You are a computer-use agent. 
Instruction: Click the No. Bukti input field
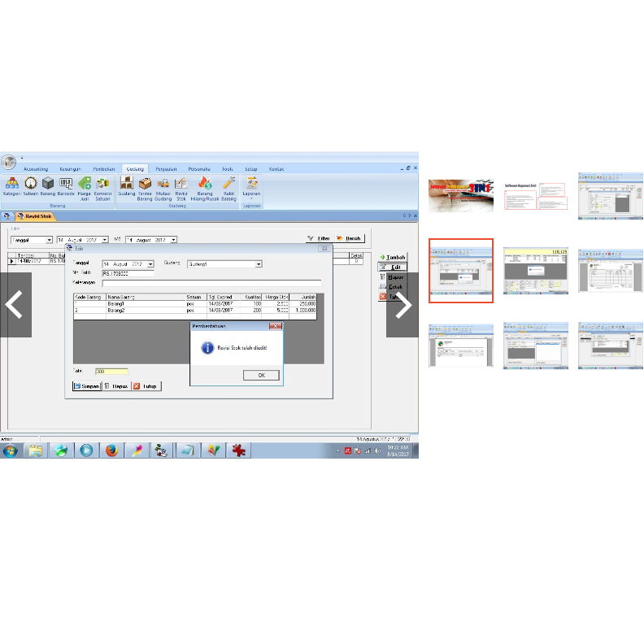tap(128, 273)
